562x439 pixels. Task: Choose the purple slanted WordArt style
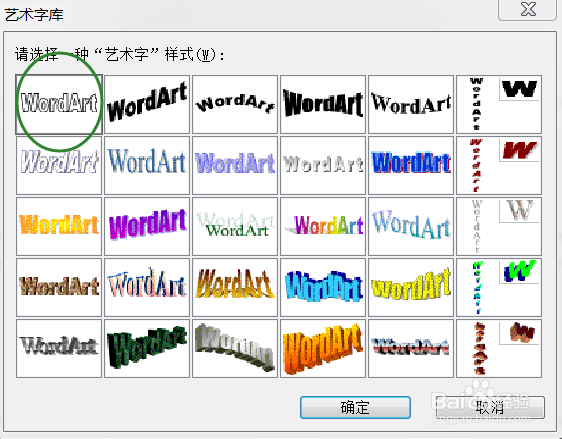pos(147,226)
